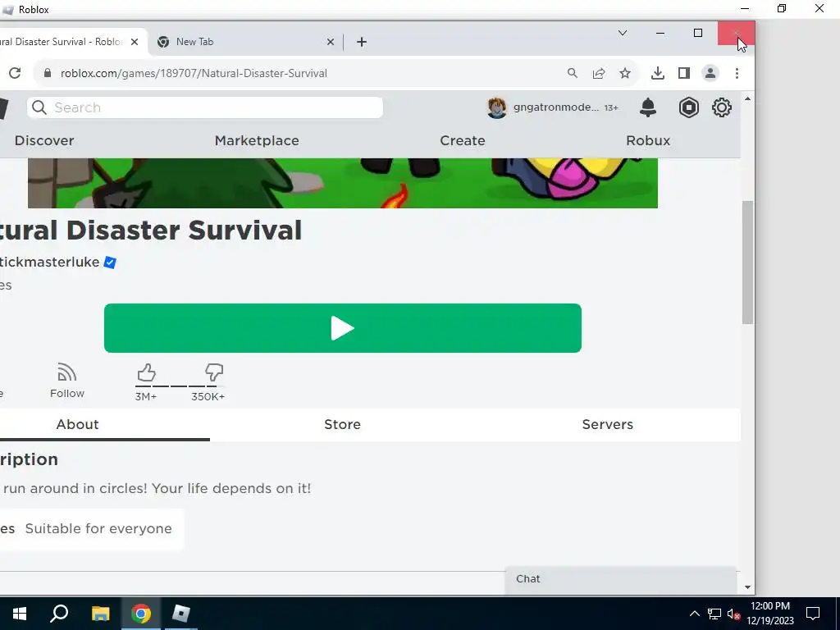Bookmark this page with the star icon
The image size is (840, 630).
[624, 73]
